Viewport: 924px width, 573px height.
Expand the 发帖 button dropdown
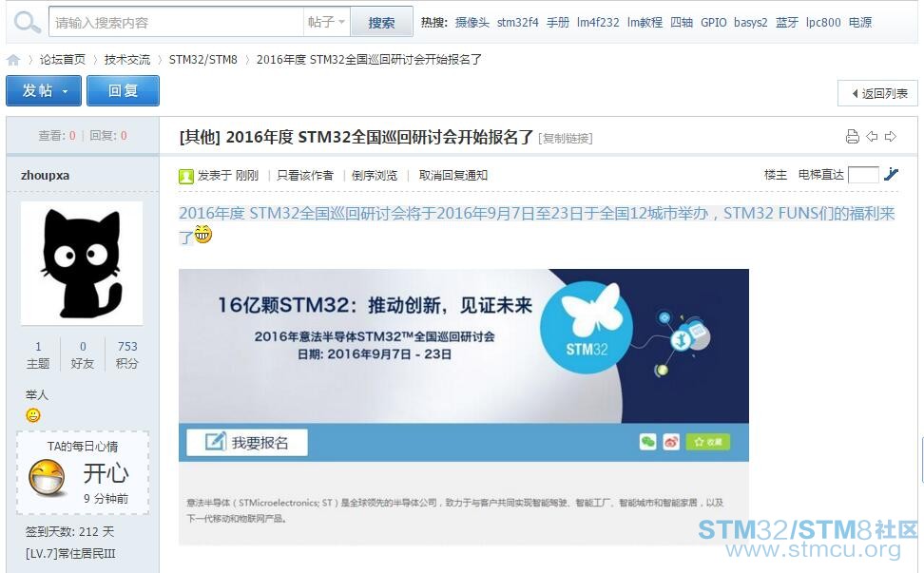pyautogui.click(x=65, y=91)
